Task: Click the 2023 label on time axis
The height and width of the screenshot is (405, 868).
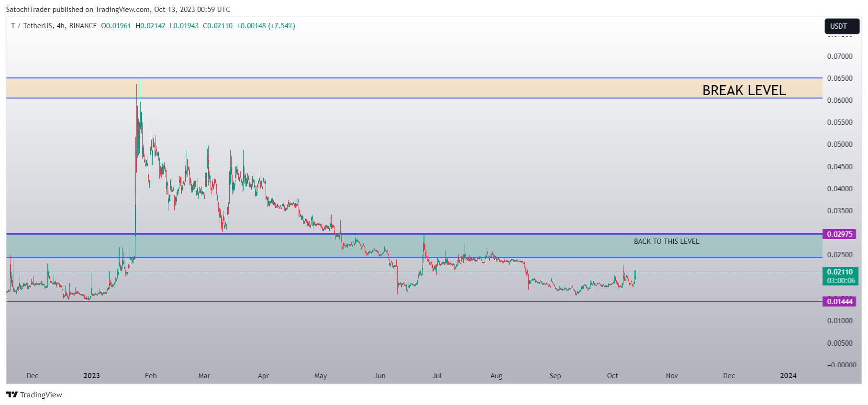Action: (91, 376)
